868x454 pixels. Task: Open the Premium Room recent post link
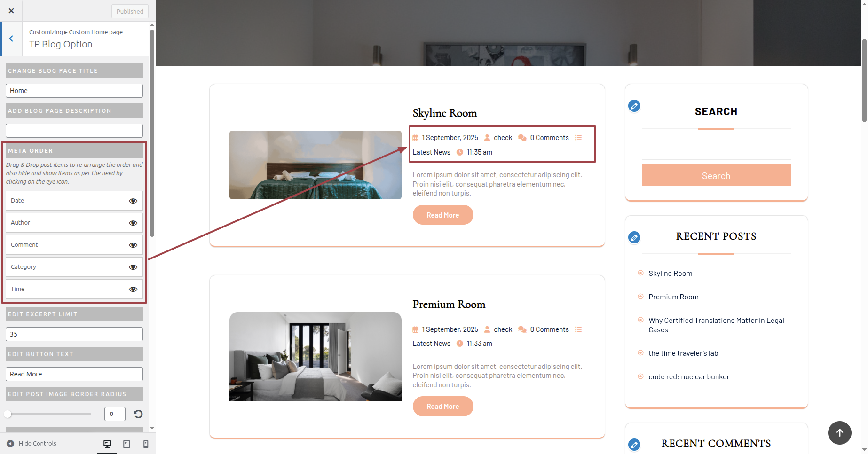[673, 297]
